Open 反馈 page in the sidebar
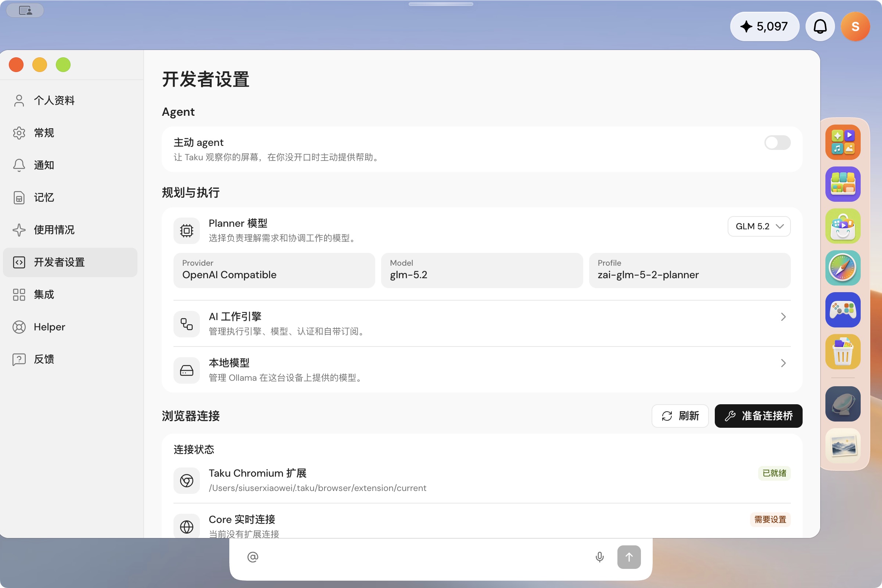 coord(70,359)
